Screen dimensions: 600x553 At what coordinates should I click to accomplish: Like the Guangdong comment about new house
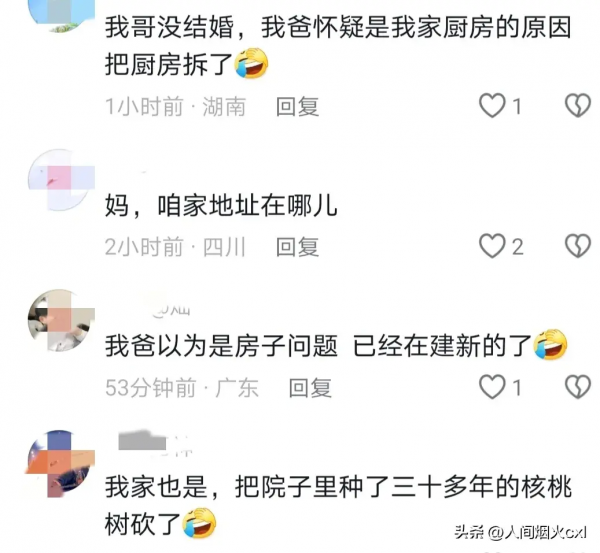click(492, 387)
